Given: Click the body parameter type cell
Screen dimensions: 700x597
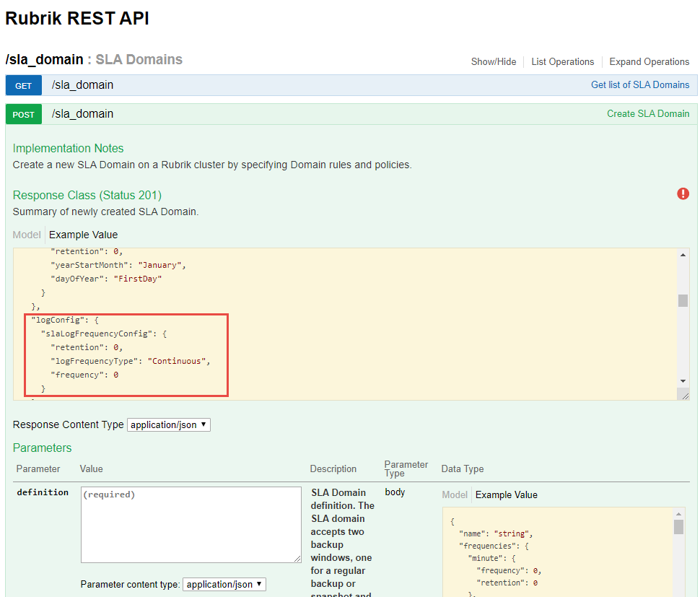Looking at the screenshot, I should click(x=395, y=492).
